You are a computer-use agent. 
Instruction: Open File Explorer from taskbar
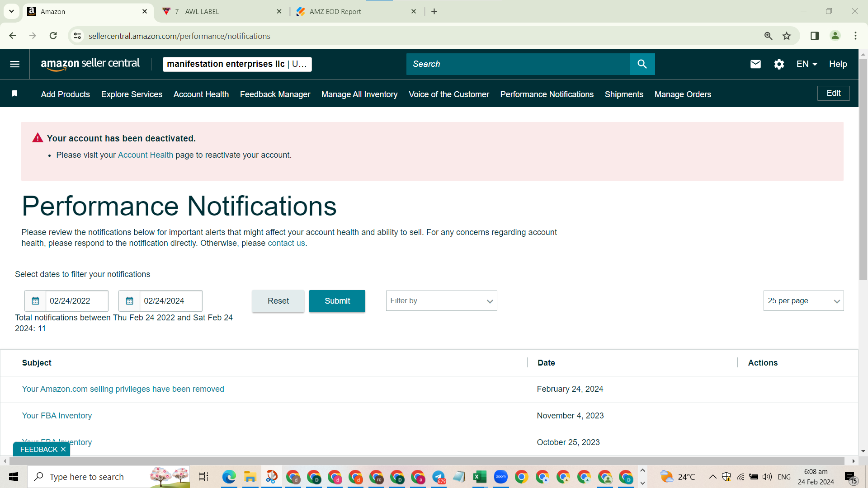pos(250,477)
